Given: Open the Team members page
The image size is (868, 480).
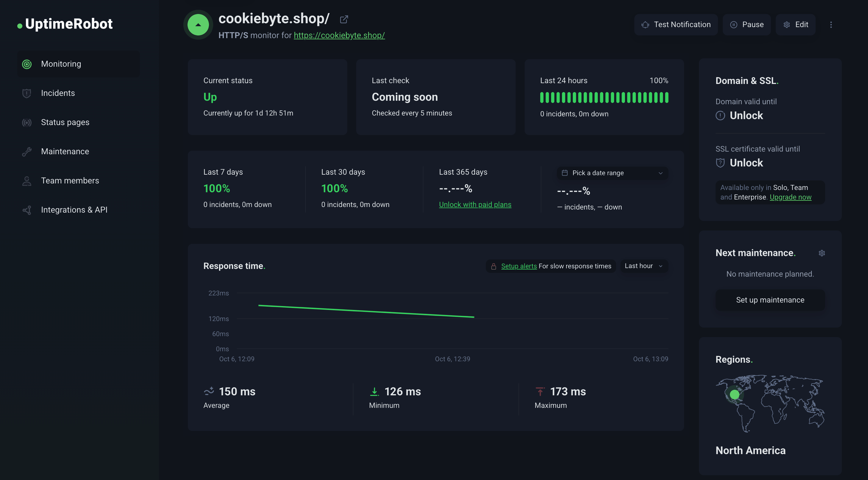Looking at the screenshot, I should point(70,181).
